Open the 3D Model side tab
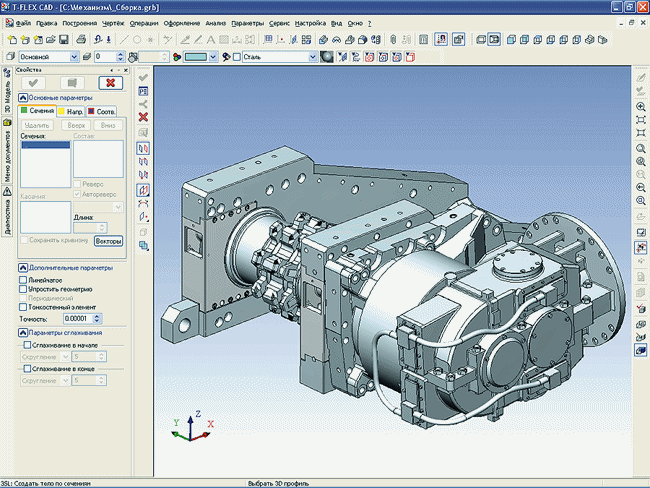Image resolution: width=650 pixels, height=488 pixels. [7, 91]
